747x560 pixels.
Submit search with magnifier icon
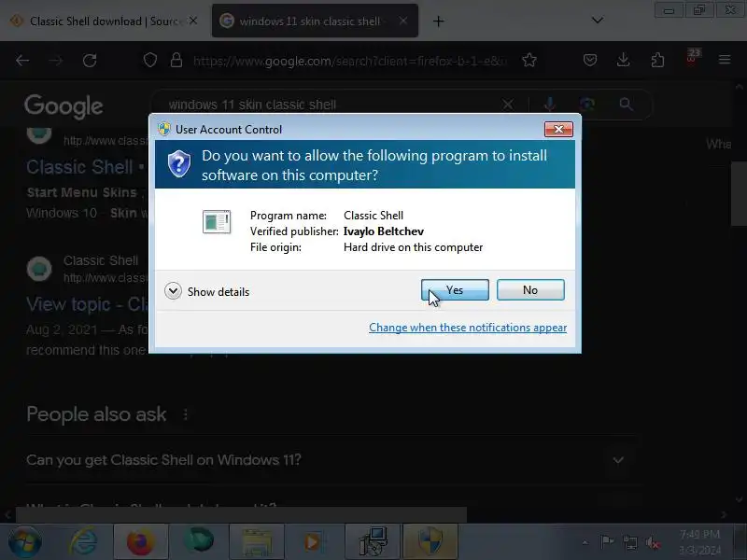pyautogui.click(x=626, y=104)
